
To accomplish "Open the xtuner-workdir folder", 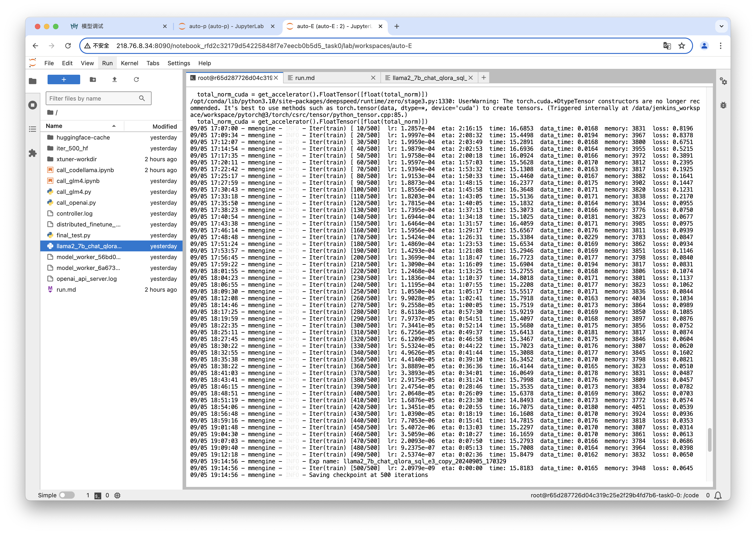I will point(77,159).
